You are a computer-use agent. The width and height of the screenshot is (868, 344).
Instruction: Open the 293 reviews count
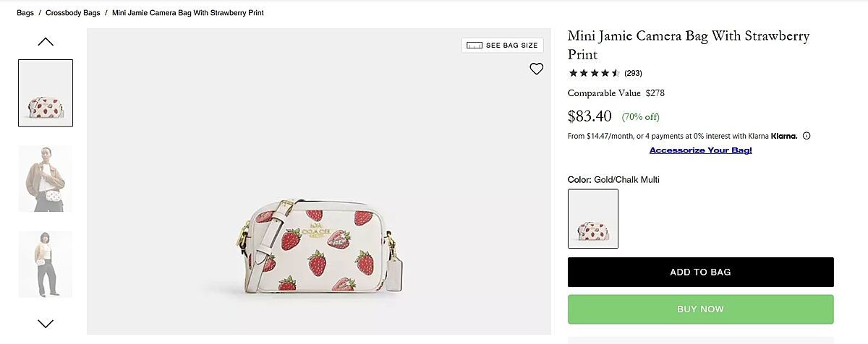[633, 73]
